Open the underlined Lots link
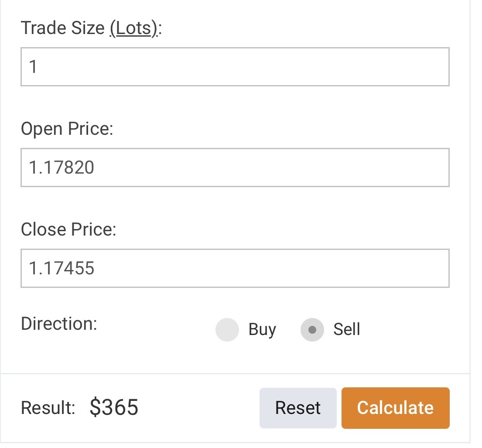This screenshot has width=482, height=448. (133, 28)
